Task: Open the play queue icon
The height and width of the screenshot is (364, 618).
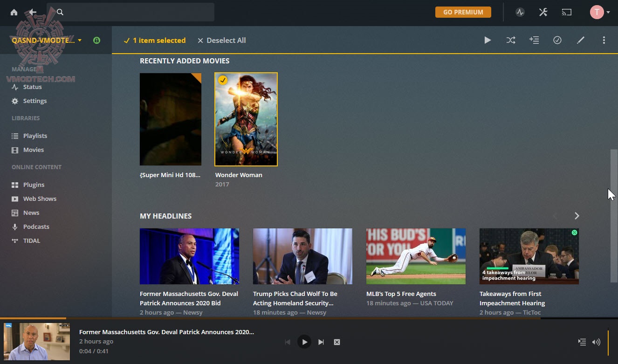Action: (582, 342)
